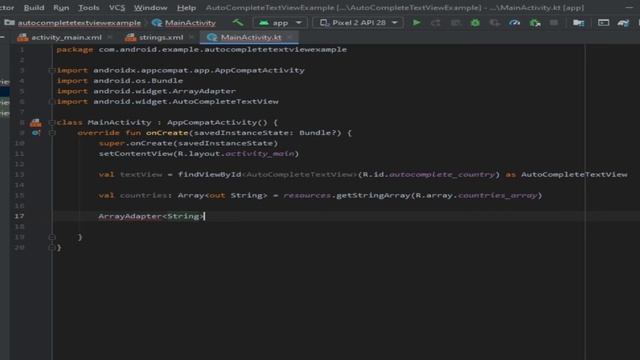Click the fold end marker on line 20
640x360 pixels.
coord(52,247)
